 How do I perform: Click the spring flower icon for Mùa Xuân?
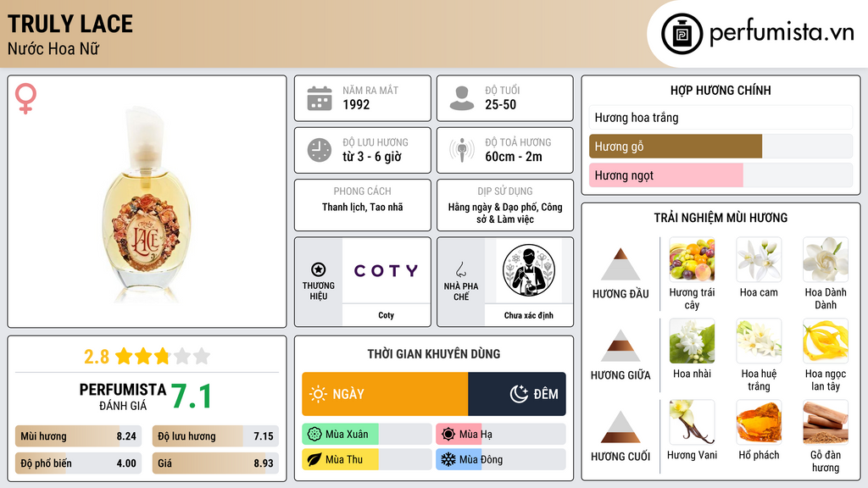[314, 435]
